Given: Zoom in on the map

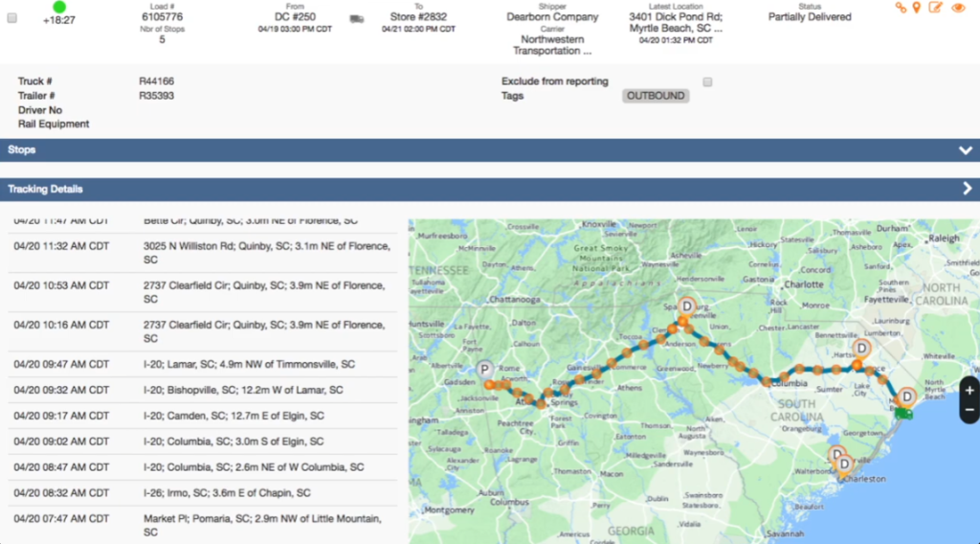Looking at the screenshot, I should point(969,391).
